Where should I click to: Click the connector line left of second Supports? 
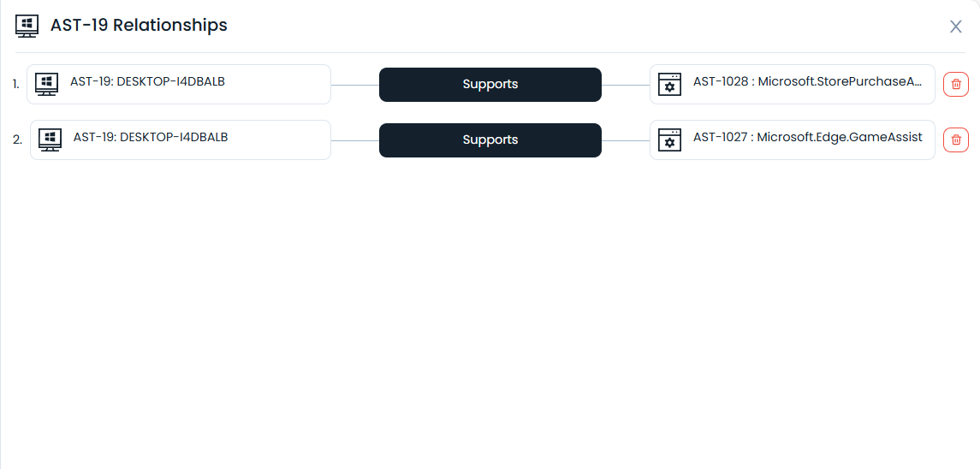coord(354,140)
